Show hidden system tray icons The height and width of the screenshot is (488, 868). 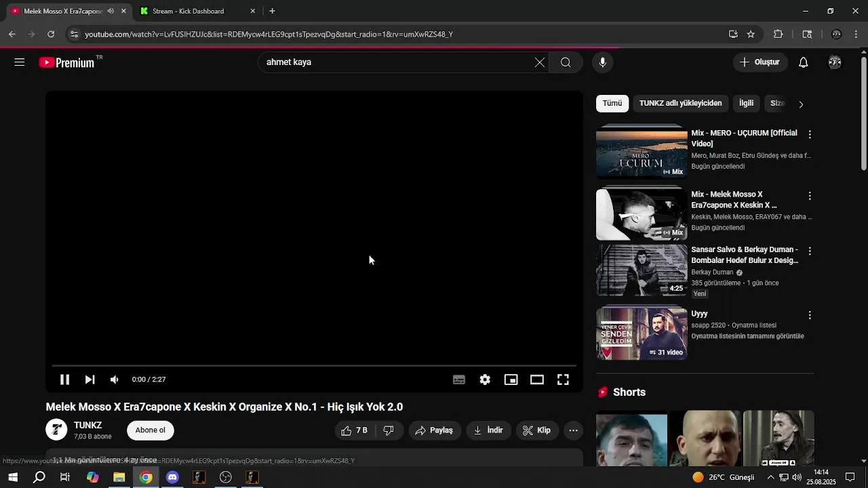pyautogui.click(x=770, y=477)
